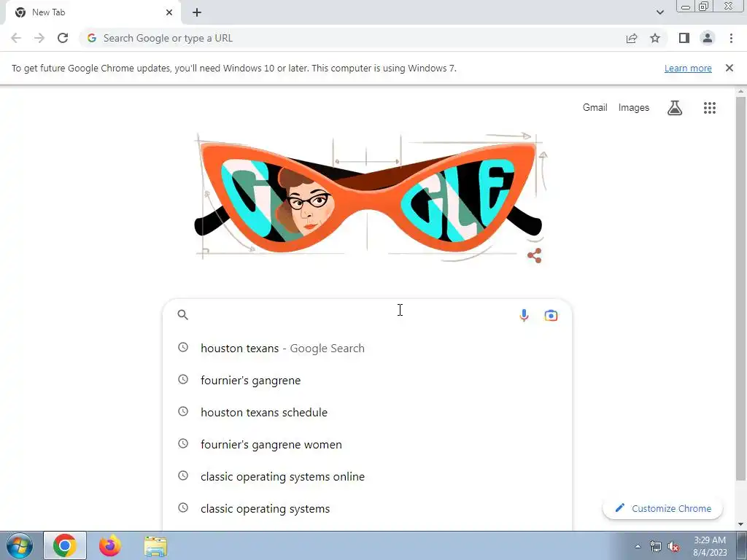Image resolution: width=747 pixels, height=560 pixels.
Task: Open the taskbar clock and date
Action: (709, 546)
